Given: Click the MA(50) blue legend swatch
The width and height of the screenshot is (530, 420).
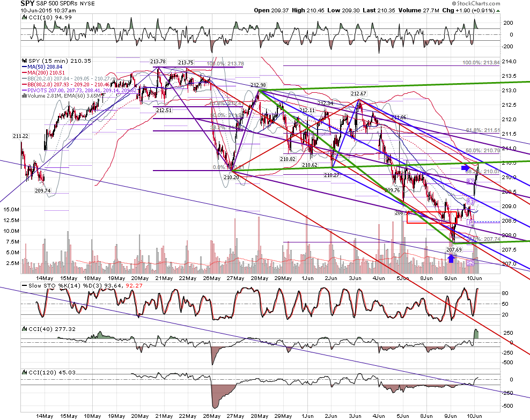Looking at the screenshot, I should [24, 67].
